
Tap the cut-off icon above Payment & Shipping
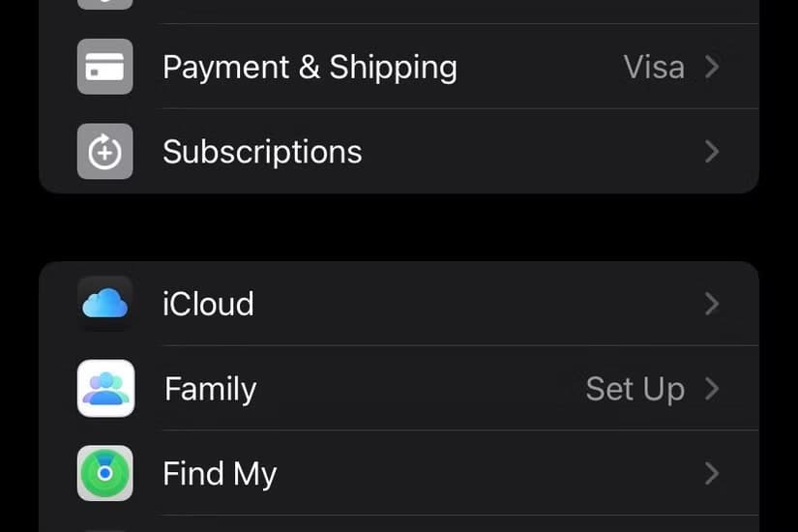[x=104, y=5]
